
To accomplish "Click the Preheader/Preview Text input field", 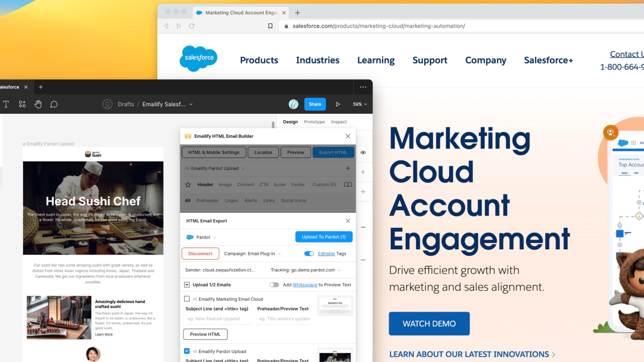I will point(284,319).
